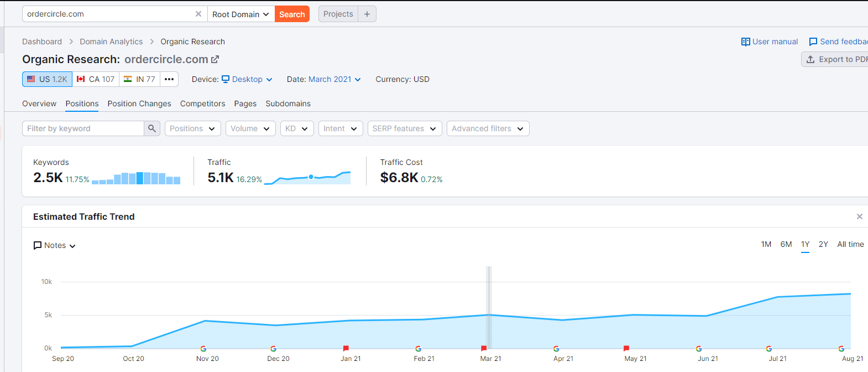
Task: Click the Send feedback link
Action: coord(838,42)
